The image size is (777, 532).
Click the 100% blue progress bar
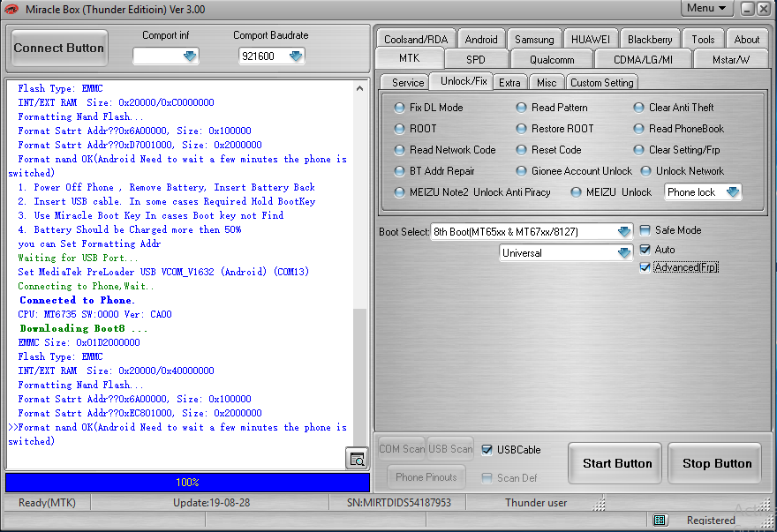tap(187, 482)
